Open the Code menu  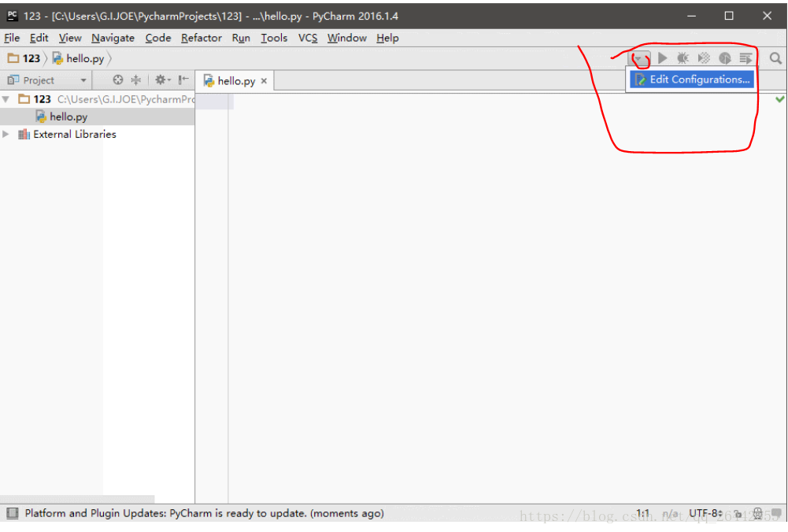pyautogui.click(x=157, y=38)
